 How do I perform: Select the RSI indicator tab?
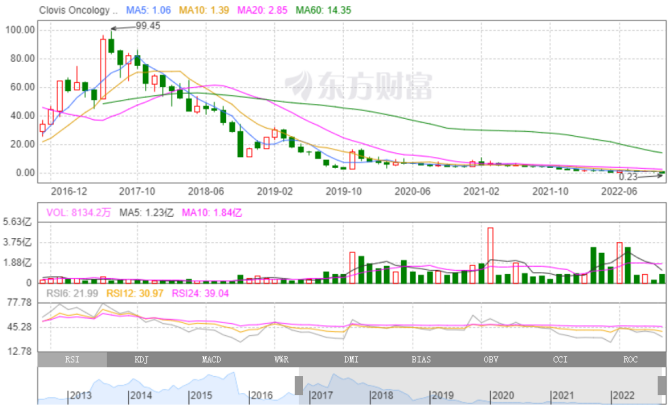(71, 357)
